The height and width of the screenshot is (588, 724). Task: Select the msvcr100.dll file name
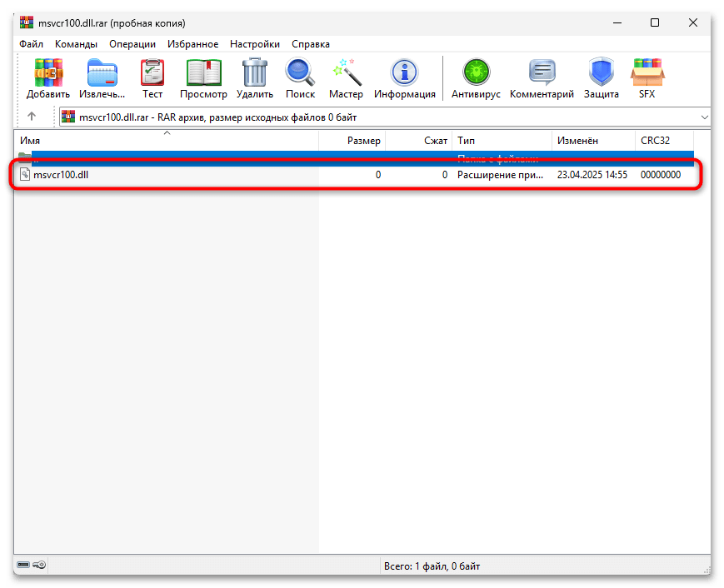61,174
